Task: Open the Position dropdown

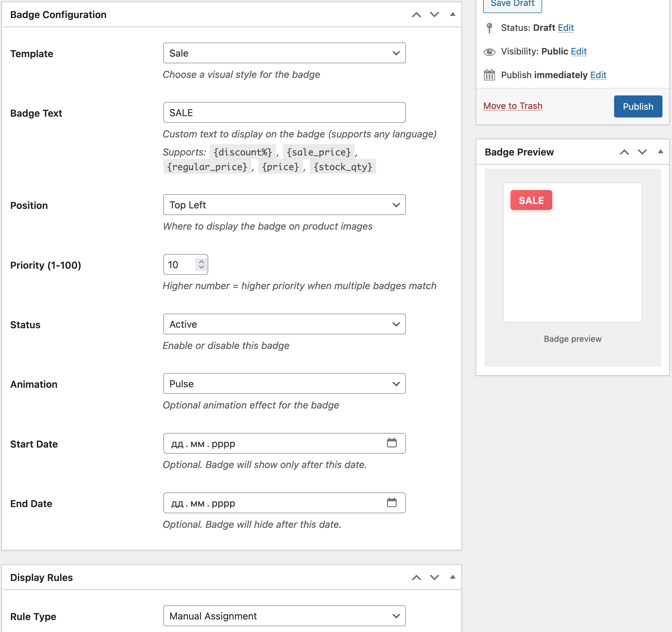Action: (x=284, y=205)
